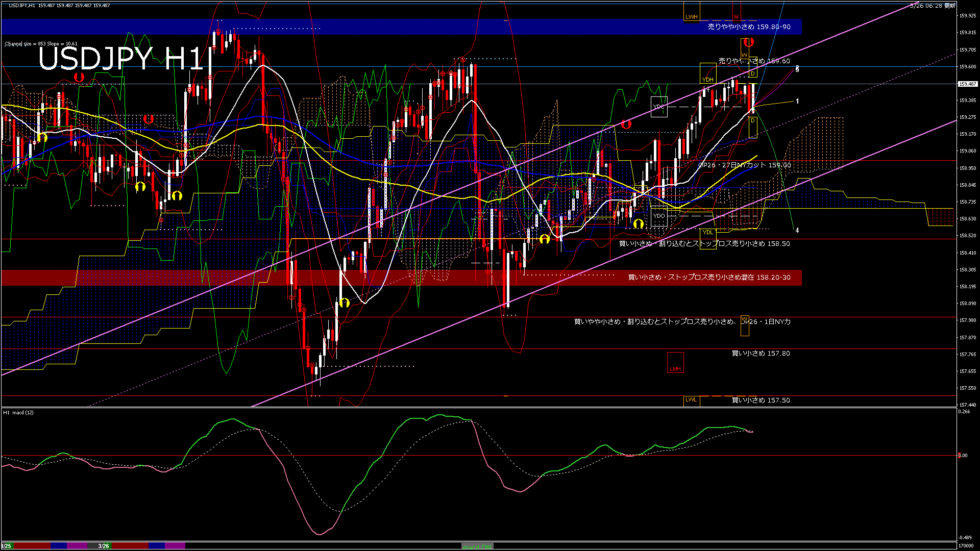
Task: Toggle the LWL marker near 157.50
Action: (691, 400)
